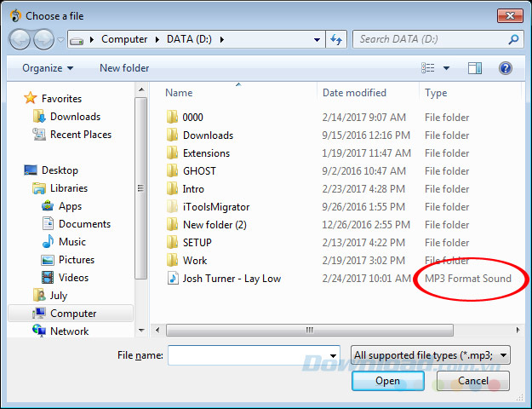
Task: Click the Forward navigation arrow button
Action: pyautogui.click(x=43, y=39)
